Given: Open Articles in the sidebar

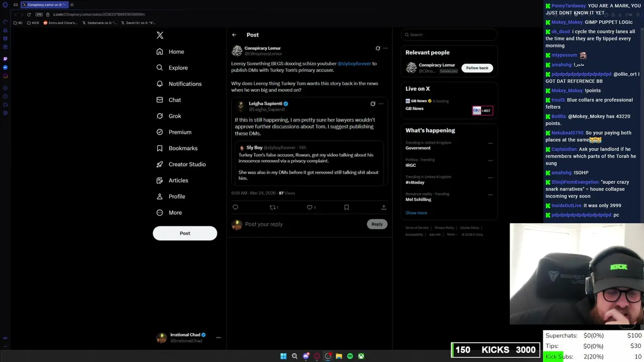Looking at the screenshot, I should 172,180.
